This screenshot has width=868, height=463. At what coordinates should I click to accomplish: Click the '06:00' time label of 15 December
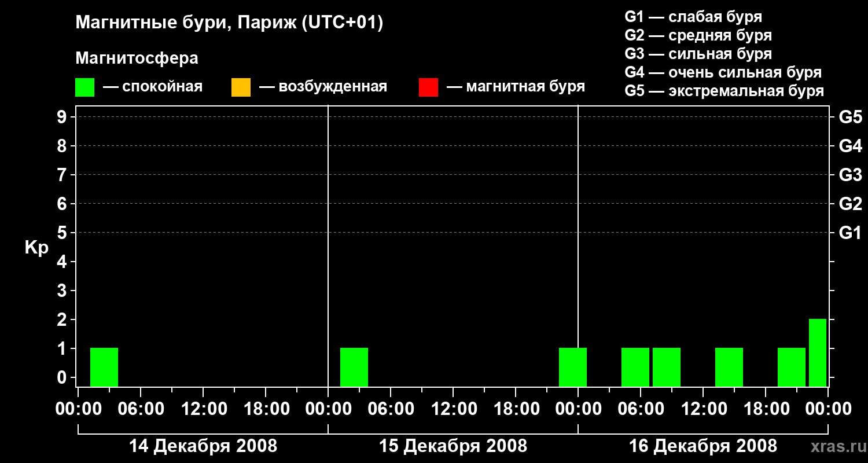(391, 409)
